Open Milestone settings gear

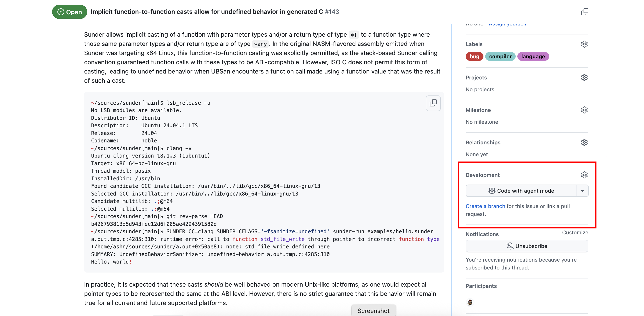coord(584,110)
